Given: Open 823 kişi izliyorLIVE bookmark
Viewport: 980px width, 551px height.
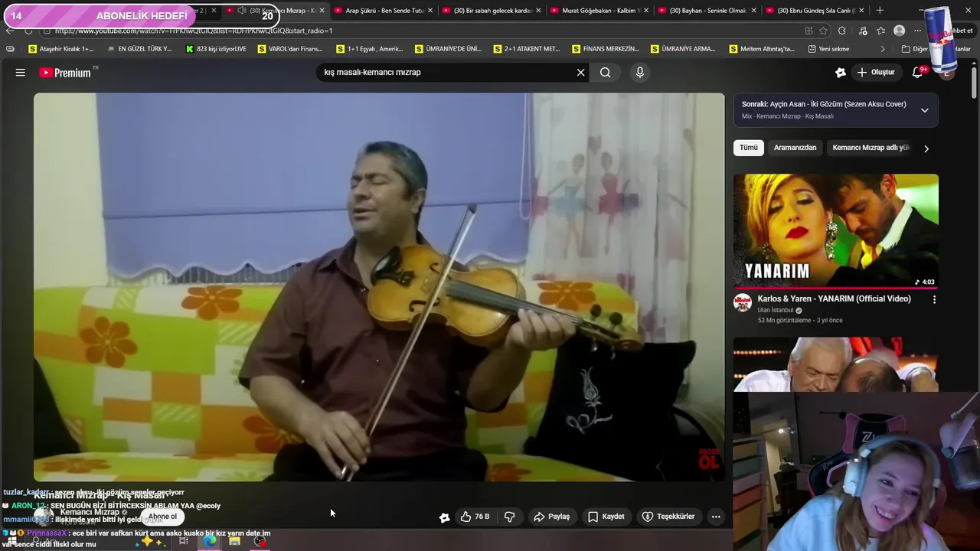Looking at the screenshot, I should tap(216, 49).
